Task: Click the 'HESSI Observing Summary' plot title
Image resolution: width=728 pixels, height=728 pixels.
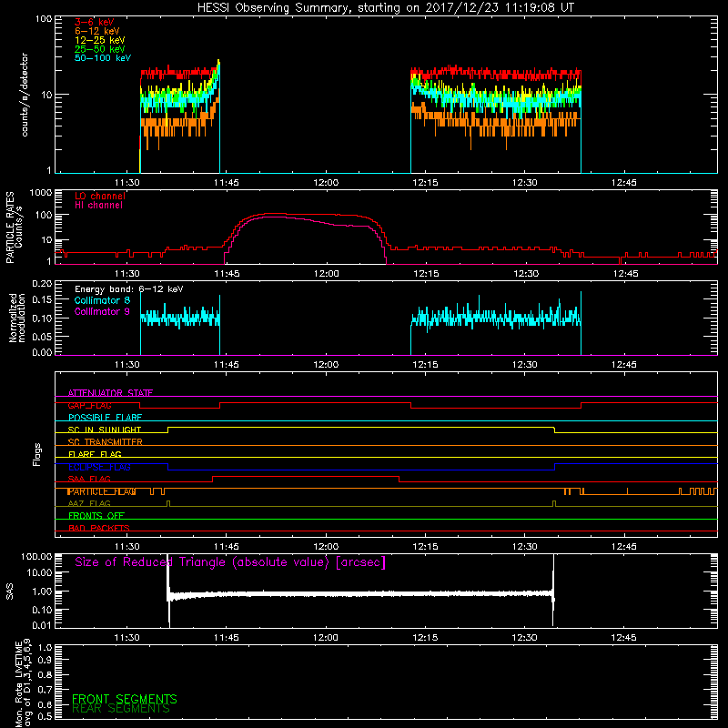Action: coord(385,8)
